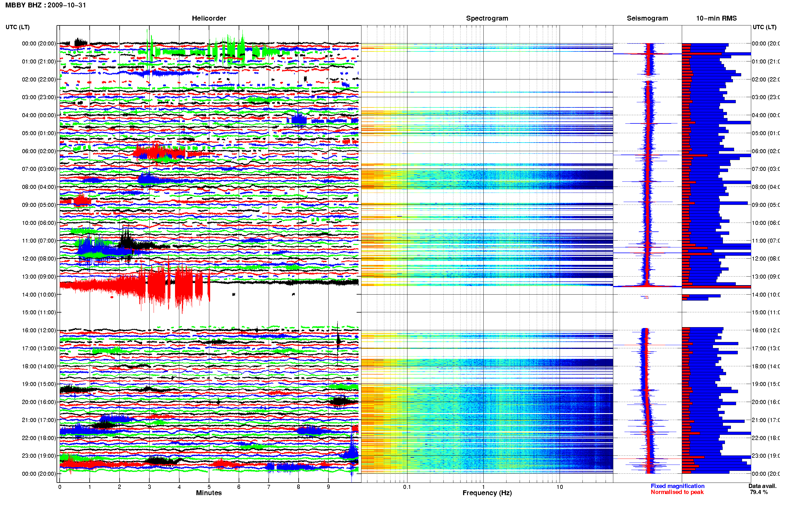812x508 pixels.
Task: Click the left '21:00 (17:00)' time label
Action: [x=39, y=420]
